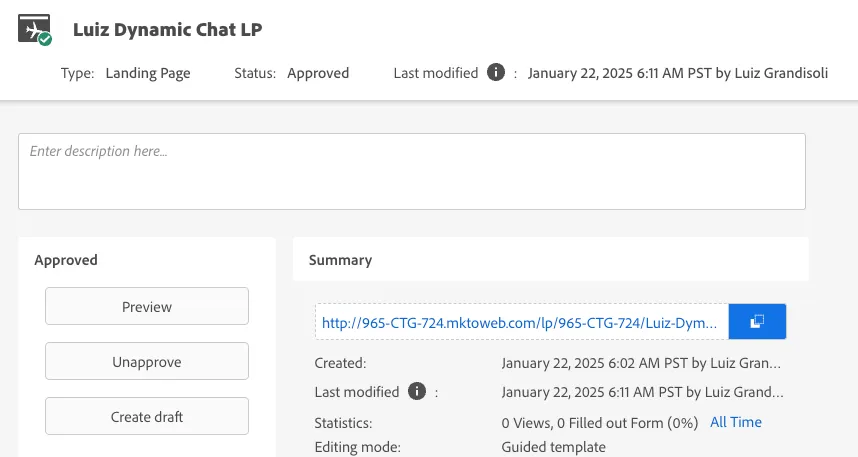The width and height of the screenshot is (858, 457).
Task: Change the All Time statistics range
Action: click(735, 422)
